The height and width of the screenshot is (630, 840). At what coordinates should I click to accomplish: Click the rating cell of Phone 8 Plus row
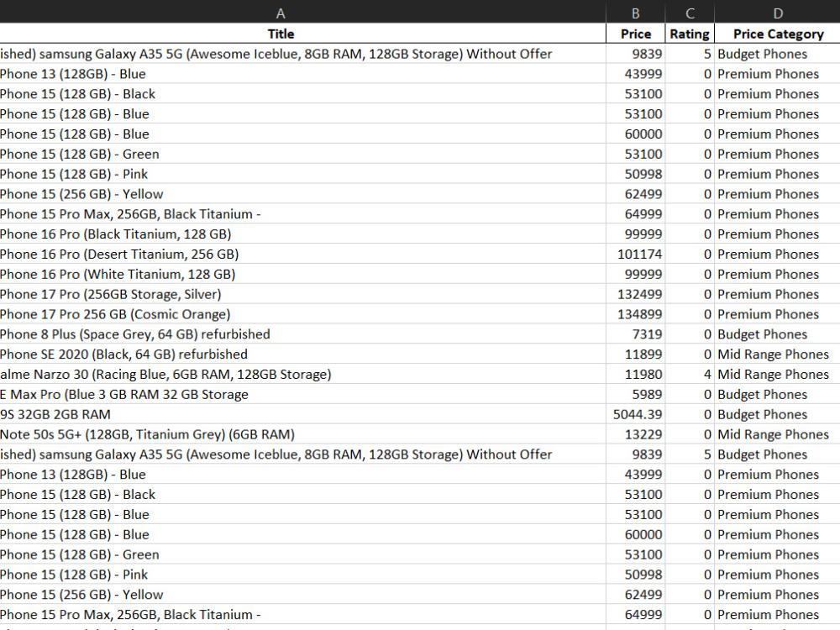pyautogui.click(x=690, y=334)
